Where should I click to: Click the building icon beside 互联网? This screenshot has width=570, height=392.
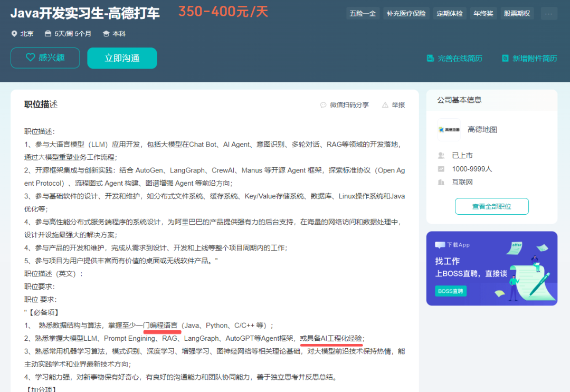441,181
